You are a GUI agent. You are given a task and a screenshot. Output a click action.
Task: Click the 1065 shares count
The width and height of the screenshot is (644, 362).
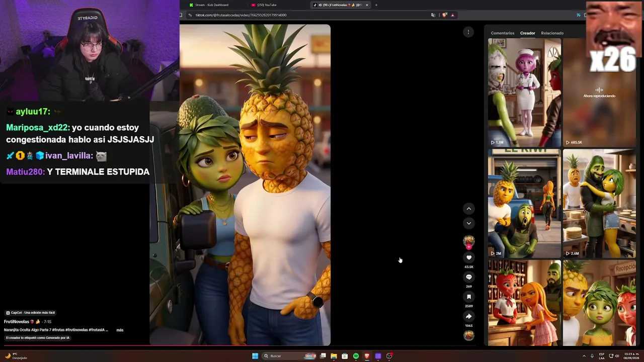[468, 326]
